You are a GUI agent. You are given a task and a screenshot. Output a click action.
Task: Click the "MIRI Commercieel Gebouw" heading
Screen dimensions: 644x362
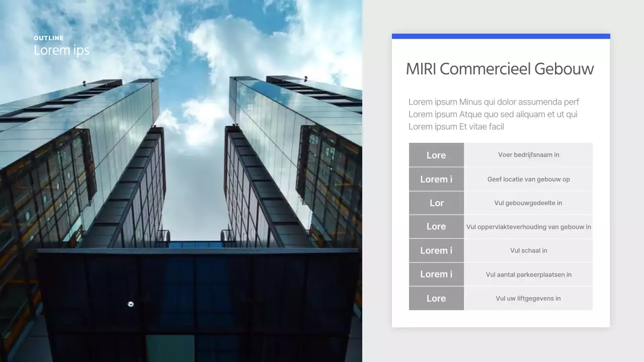(500, 69)
